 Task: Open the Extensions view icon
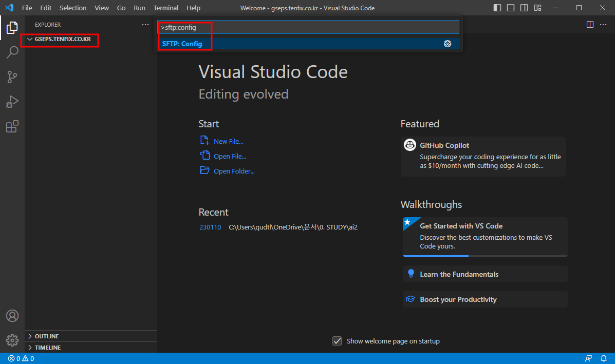[12, 126]
